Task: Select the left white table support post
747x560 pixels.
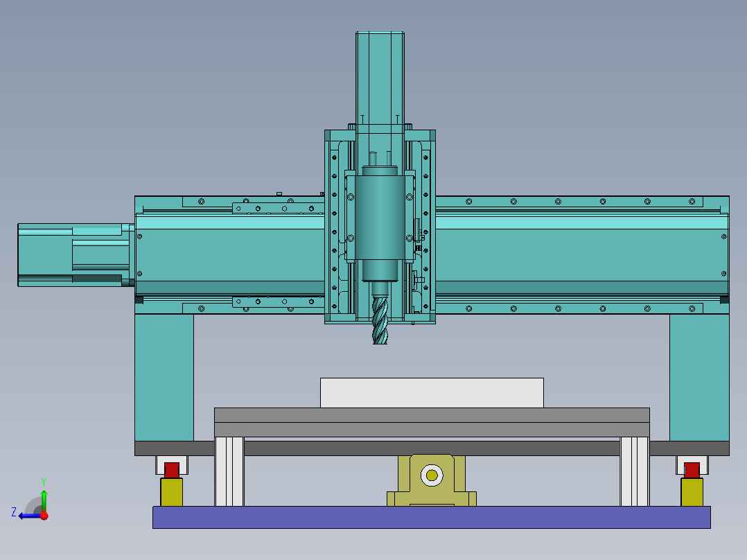Action: pyautogui.click(x=229, y=471)
